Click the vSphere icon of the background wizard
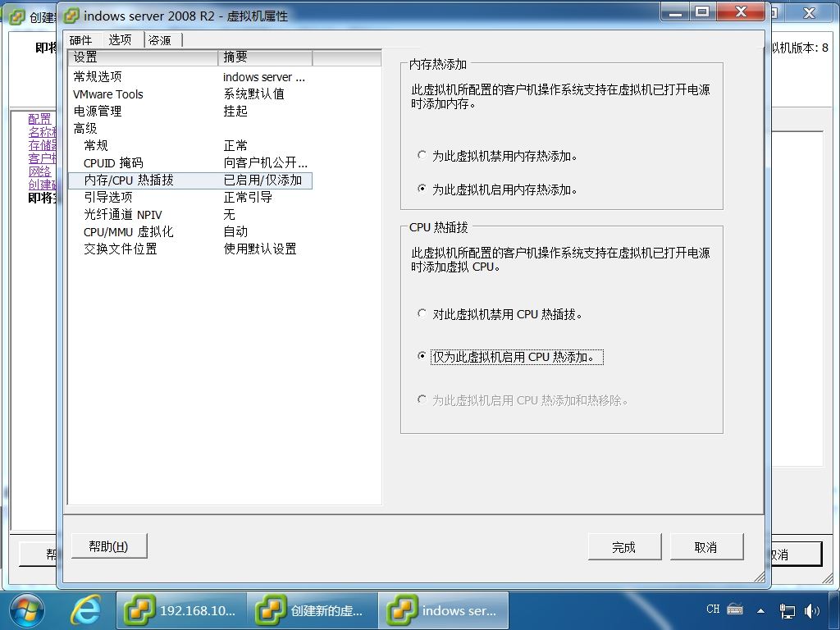This screenshot has height=630, width=840. [x=16, y=16]
